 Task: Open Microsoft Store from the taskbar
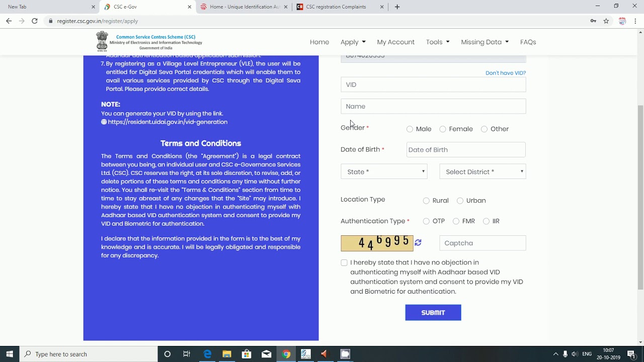[247, 354]
